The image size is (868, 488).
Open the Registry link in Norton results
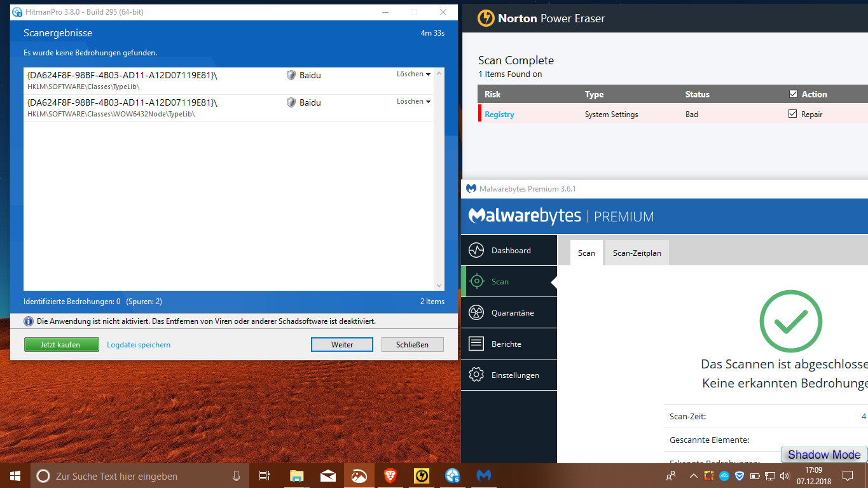[499, 115]
